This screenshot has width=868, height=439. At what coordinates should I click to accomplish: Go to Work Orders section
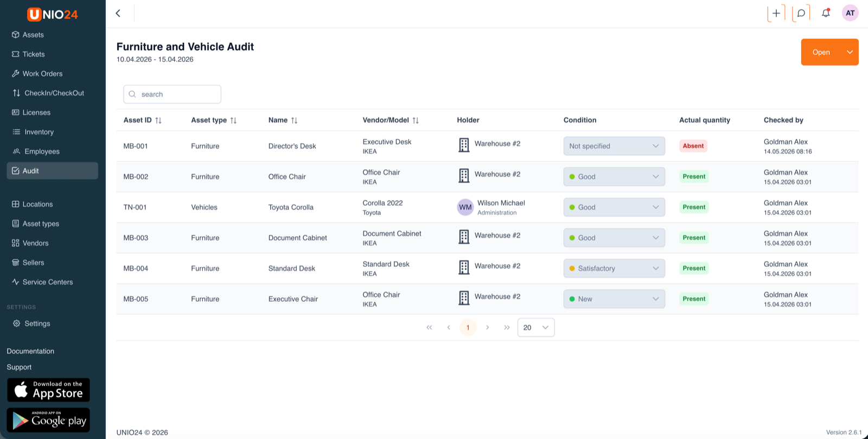click(x=52, y=74)
